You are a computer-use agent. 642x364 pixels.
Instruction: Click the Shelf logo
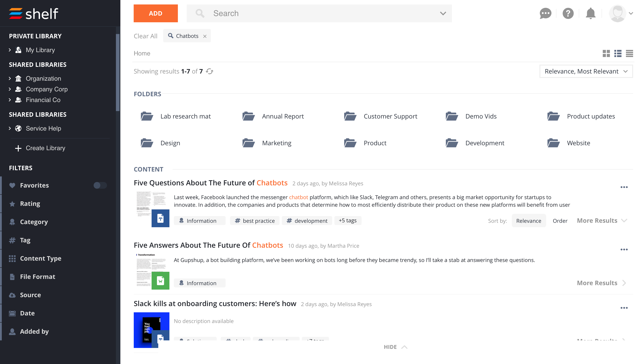[33, 14]
